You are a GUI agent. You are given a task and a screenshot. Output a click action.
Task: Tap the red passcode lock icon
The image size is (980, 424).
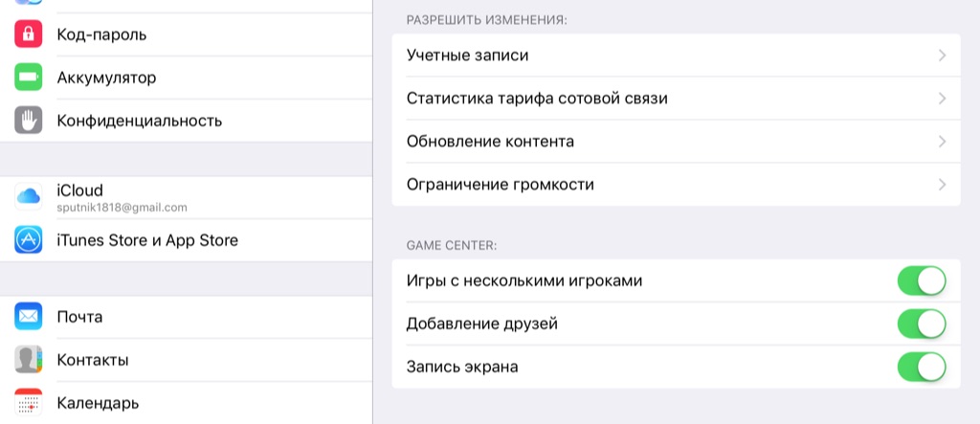(29, 34)
